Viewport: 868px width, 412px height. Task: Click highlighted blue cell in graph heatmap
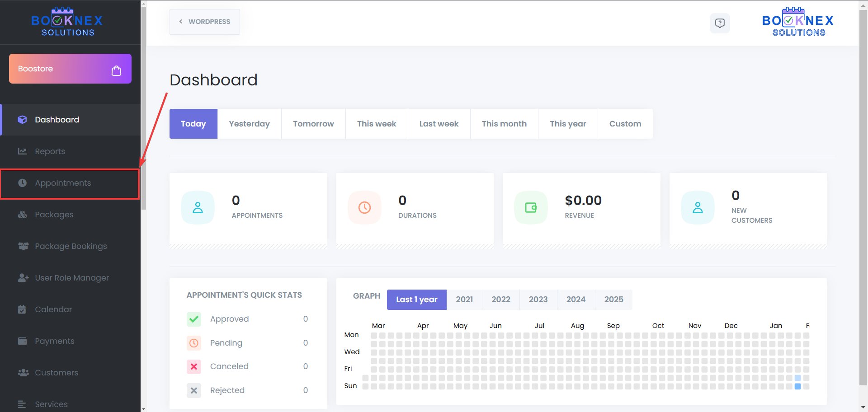tap(797, 386)
